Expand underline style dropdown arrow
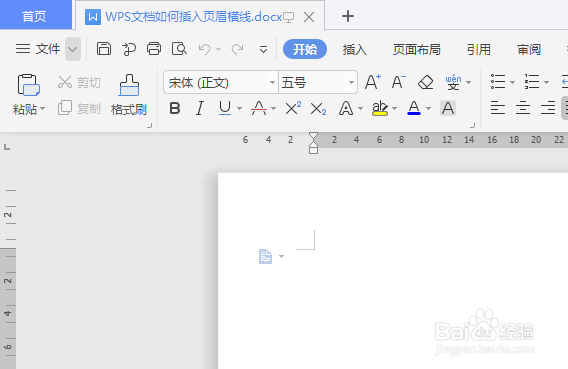Image resolution: width=568 pixels, height=369 pixels. 239,108
